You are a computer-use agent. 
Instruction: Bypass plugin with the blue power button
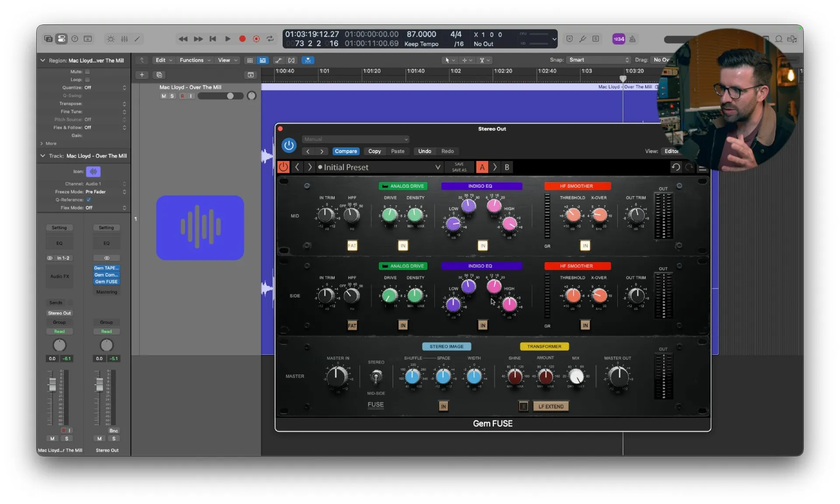(x=289, y=145)
